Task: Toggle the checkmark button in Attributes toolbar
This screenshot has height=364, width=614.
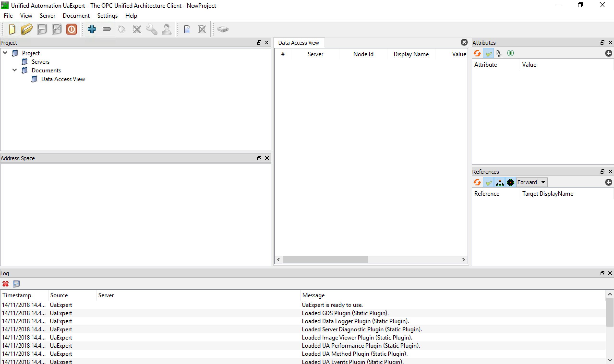Action: point(488,53)
